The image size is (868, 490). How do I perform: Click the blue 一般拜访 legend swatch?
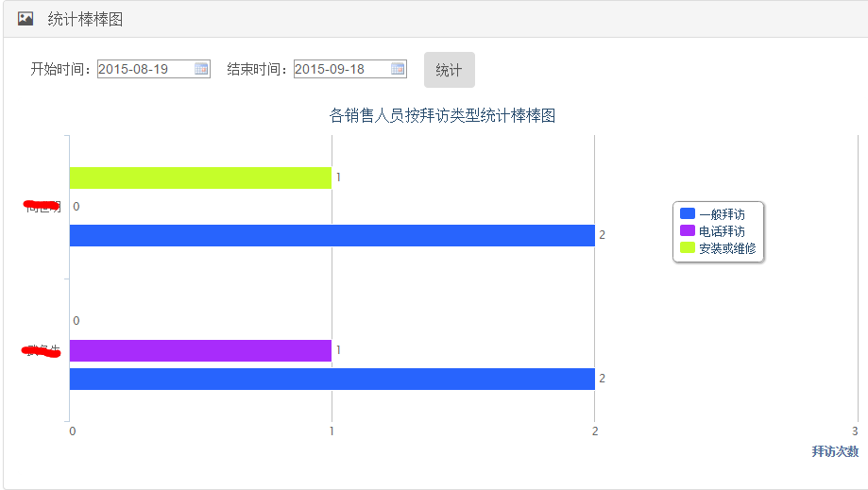687,213
